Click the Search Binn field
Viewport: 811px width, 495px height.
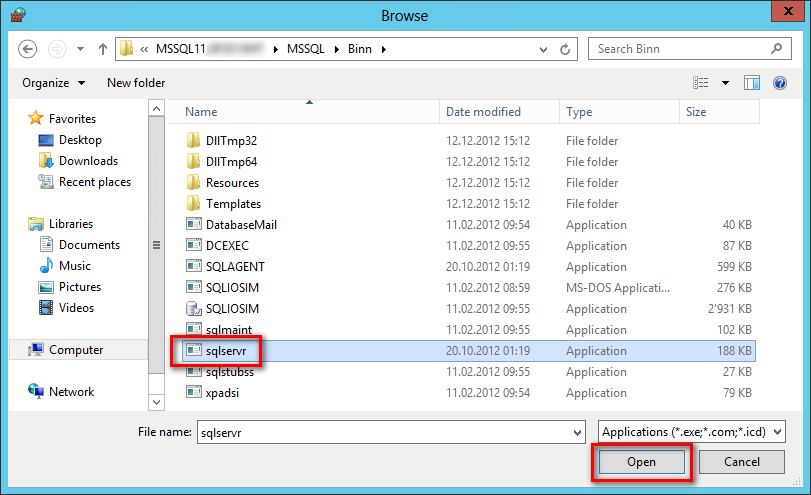click(x=680, y=48)
